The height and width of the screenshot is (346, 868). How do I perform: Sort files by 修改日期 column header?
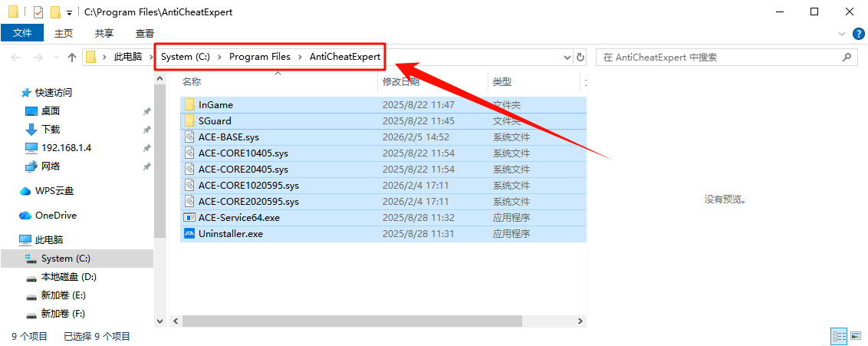pos(401,81)
